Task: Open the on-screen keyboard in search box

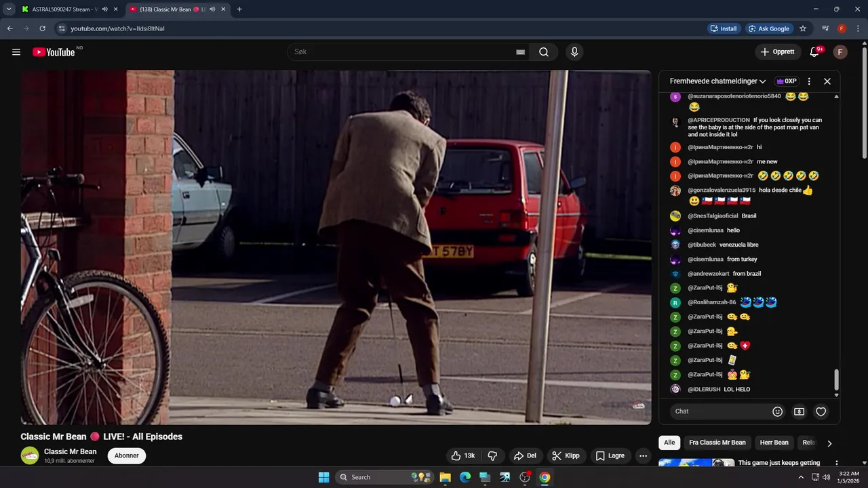Action: 520,52
